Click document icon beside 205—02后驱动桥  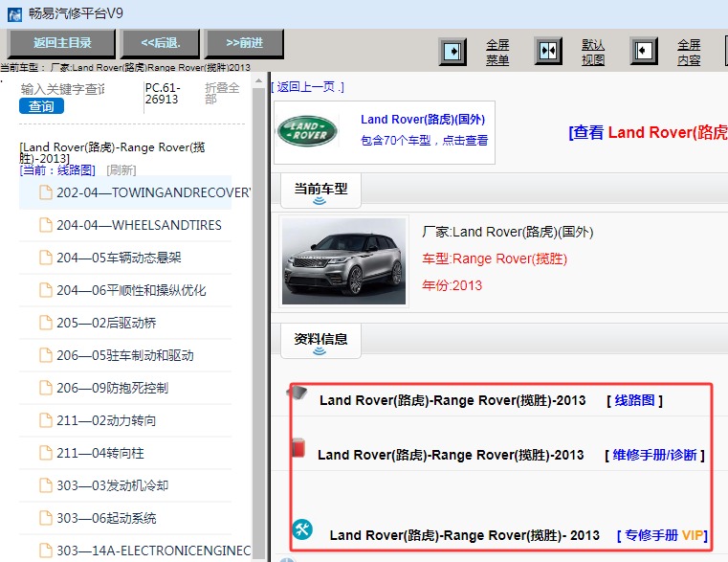[46, 323]
